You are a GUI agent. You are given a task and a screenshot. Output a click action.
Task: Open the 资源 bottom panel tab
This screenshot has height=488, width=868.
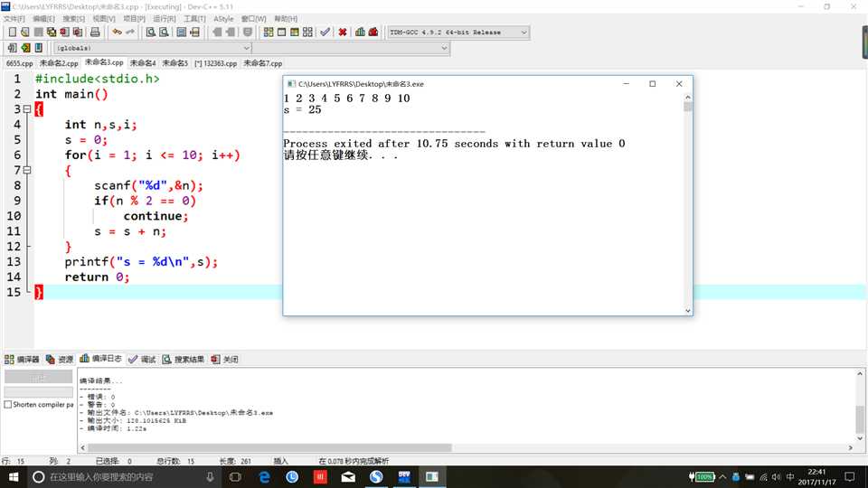pyautogui.click(x=60, y=360)
